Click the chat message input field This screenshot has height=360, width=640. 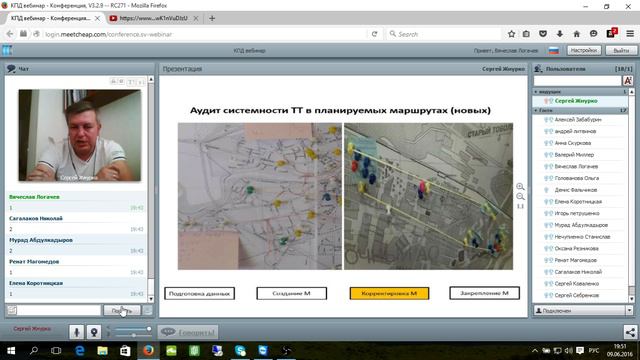coord(59,311)
